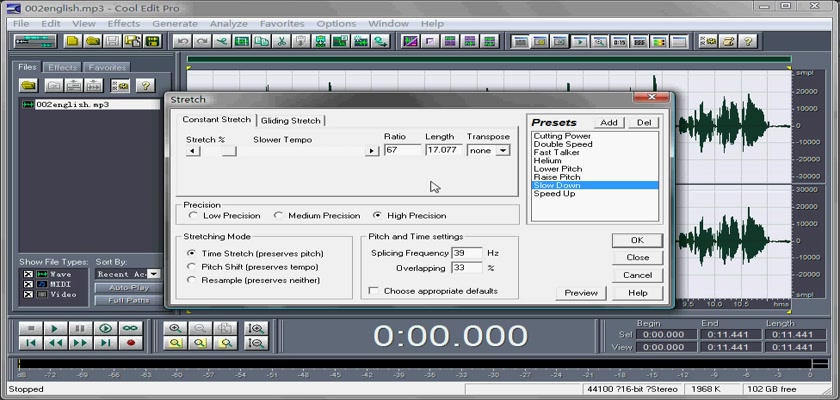Click the open file folder icon in Files panel
This screenshot has height=400, width=840.
coord(28,85)
